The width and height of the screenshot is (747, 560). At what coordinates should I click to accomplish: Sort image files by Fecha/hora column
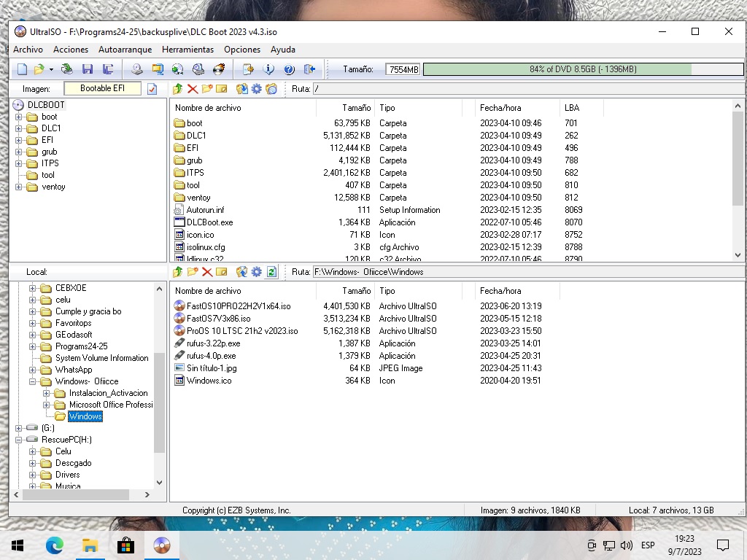pyautogui.click(x=516, y=108)
